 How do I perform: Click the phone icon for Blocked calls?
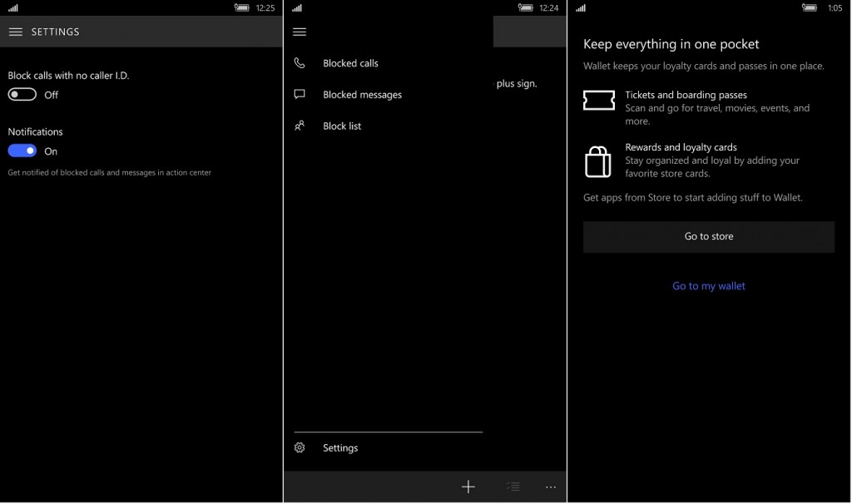point(300,63)
